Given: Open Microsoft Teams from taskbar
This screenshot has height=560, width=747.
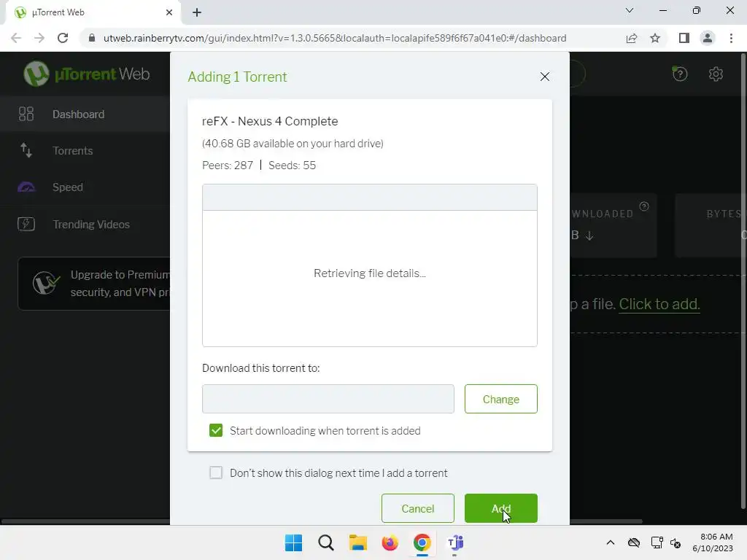Looking at the screenshot, I should click(x=455, y=542).
